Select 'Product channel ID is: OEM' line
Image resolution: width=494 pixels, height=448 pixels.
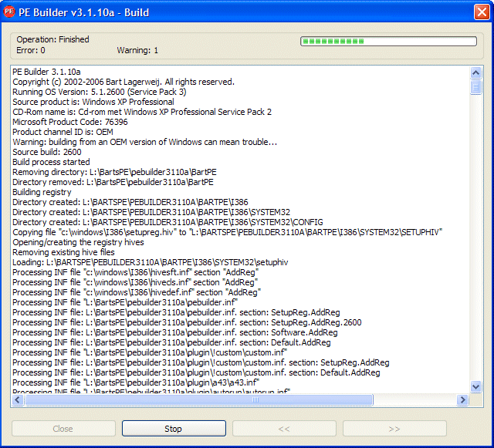click(63, 132)
